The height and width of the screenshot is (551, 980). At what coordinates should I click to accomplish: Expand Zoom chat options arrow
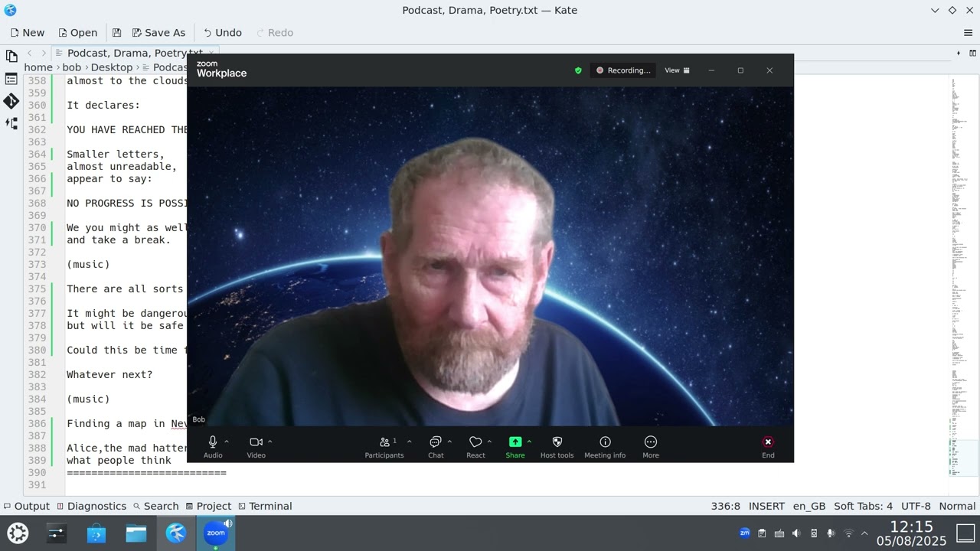pyautogui.click(x=449, y=442)
